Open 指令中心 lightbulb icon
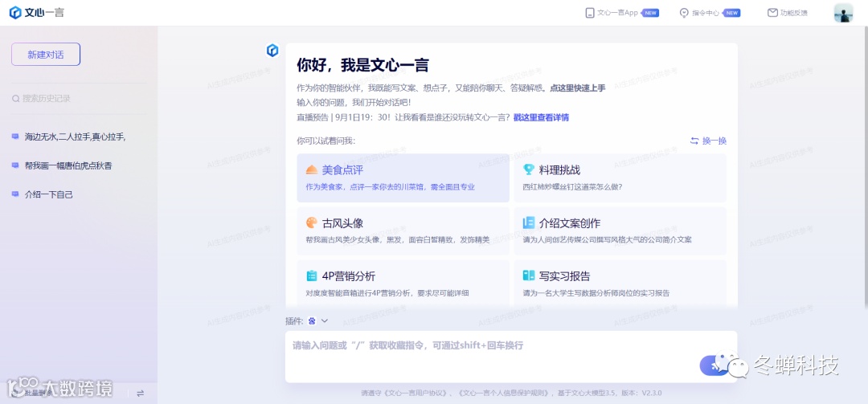868x404 pixels. [x=684, y=13]
